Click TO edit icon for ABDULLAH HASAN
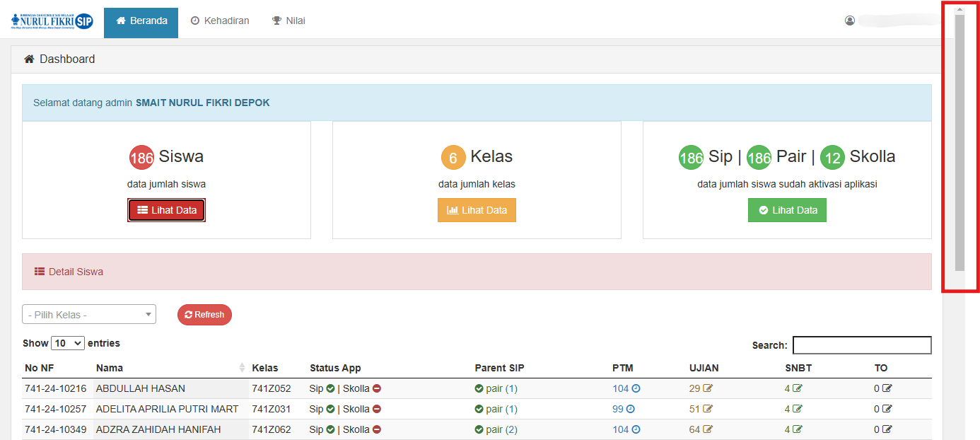This screenshot has width=980, height=440. [x=887, y=388]
